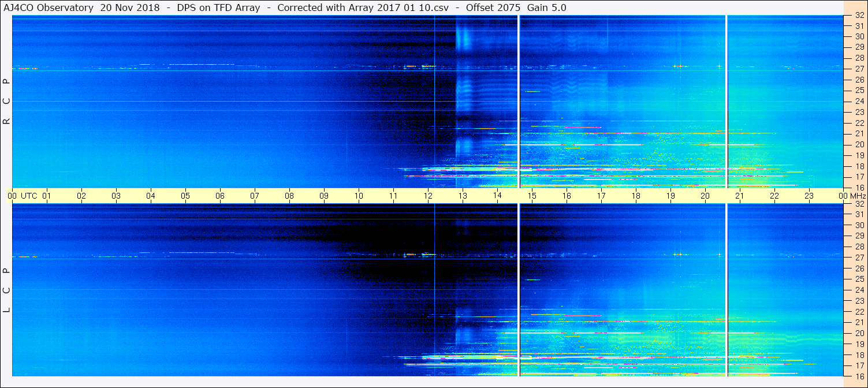Click the 18 MHz tick label, LCP panel
The image size is (868, 388).
859,355
